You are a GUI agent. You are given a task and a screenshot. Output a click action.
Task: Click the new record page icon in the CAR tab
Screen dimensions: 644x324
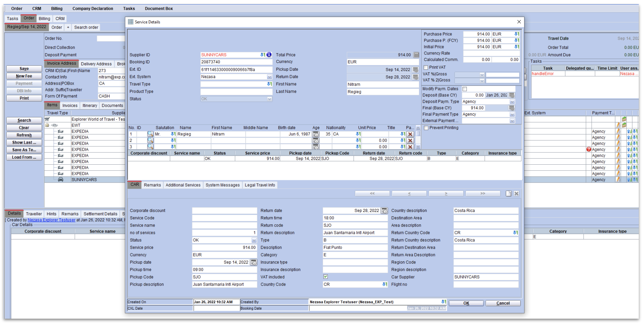click(x=508, y=193)
